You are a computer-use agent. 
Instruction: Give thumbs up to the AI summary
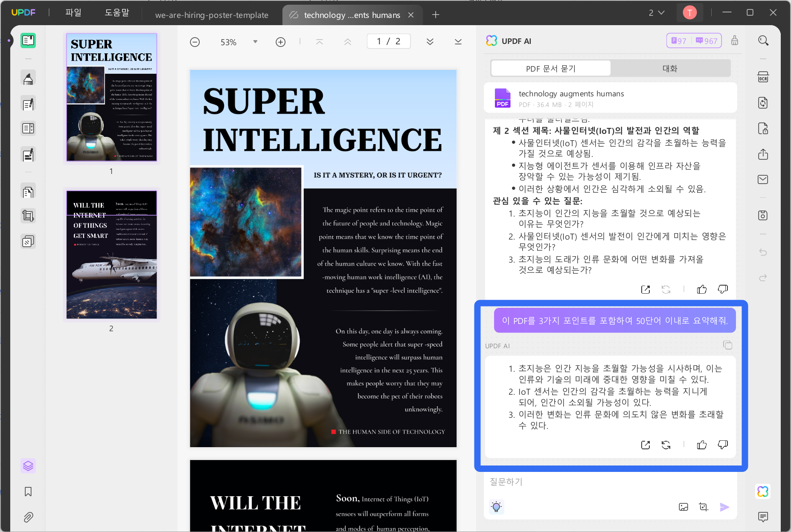(701, 445)
